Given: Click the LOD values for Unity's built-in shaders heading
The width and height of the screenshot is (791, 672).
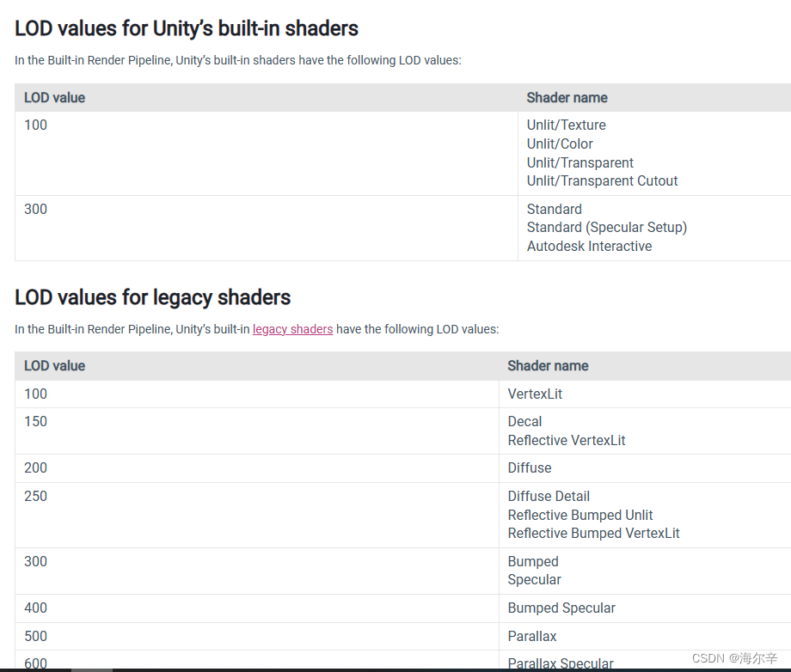Looking at the screenshot, I should click(187, 28).
